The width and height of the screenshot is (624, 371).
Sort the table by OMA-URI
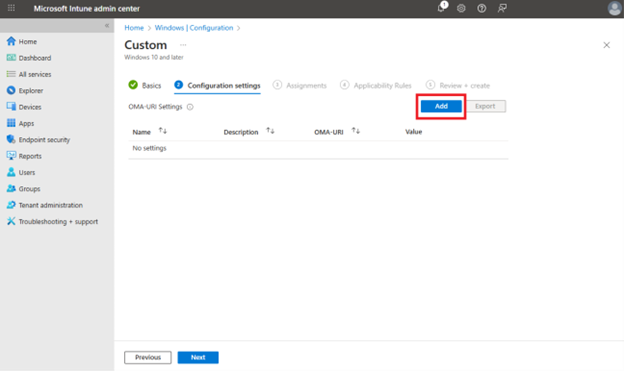[x=356, y=131]
